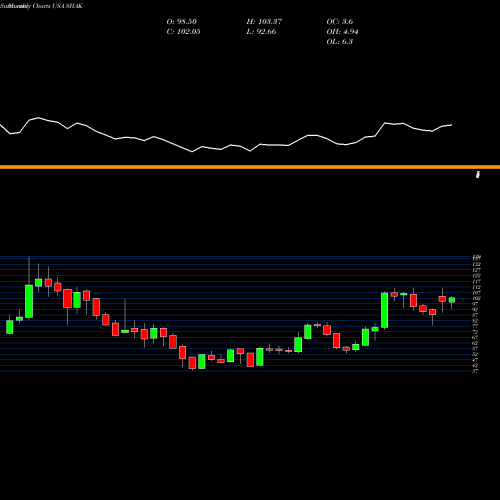Select the high price value H: 103.37

click(x=264, y=22)
